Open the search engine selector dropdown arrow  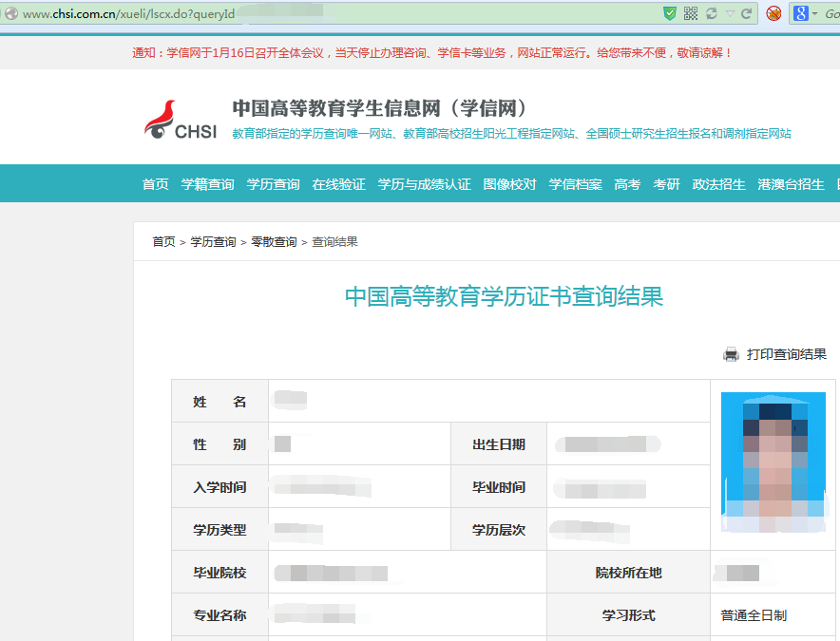[x=815, y=14]
